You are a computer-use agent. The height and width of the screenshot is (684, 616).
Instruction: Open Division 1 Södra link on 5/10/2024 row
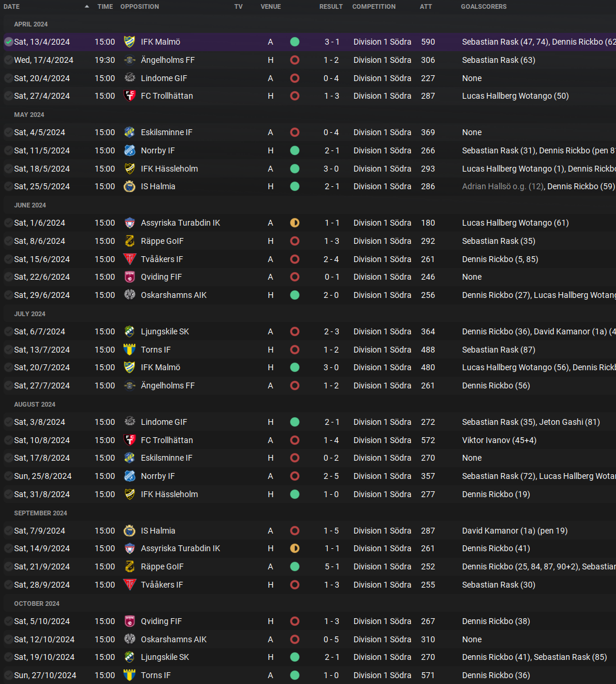click(382, 621)
